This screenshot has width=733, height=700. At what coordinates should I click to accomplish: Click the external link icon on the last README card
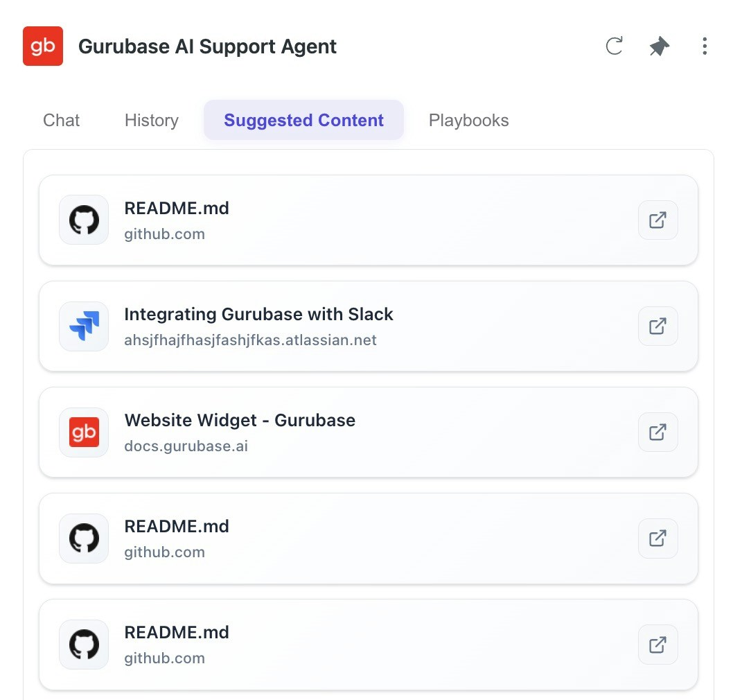657,645
